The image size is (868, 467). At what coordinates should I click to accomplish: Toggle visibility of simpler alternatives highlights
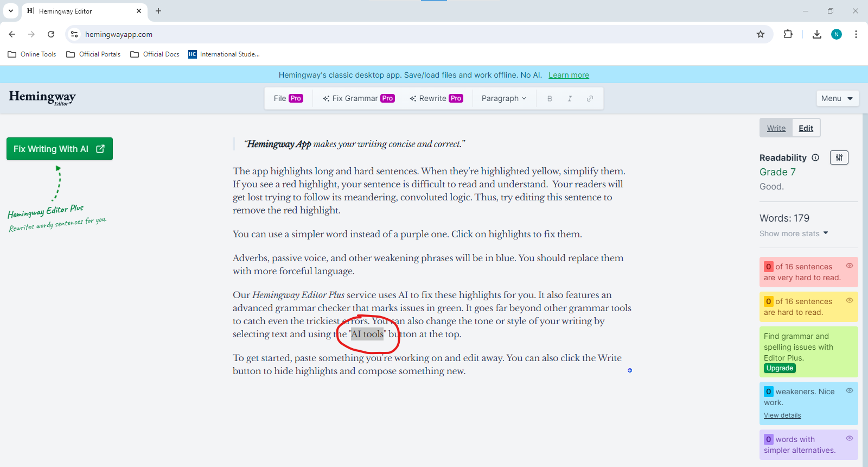[x=850, y=438]
